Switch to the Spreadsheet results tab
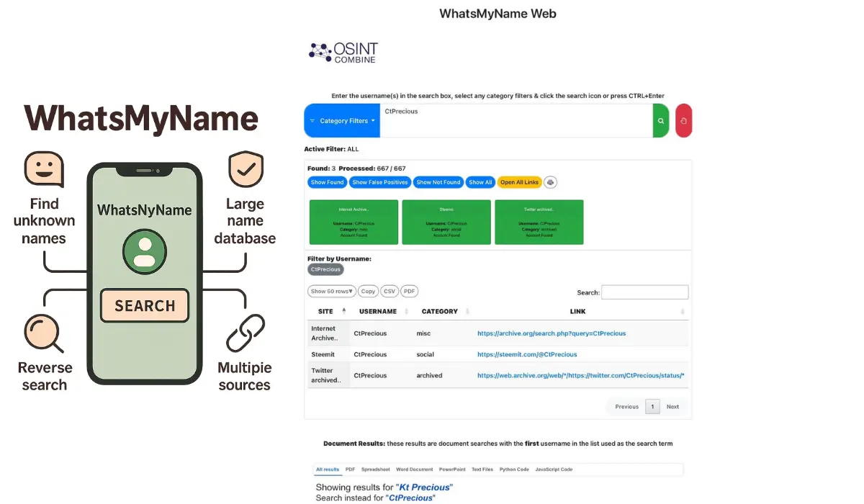This screenshot has height=504, width=864. coord(375,469)
